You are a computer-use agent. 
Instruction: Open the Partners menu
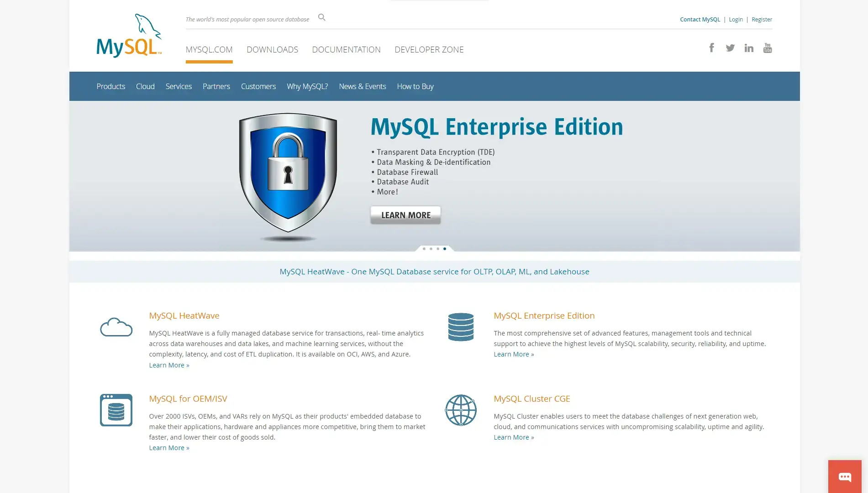(216, 86)
